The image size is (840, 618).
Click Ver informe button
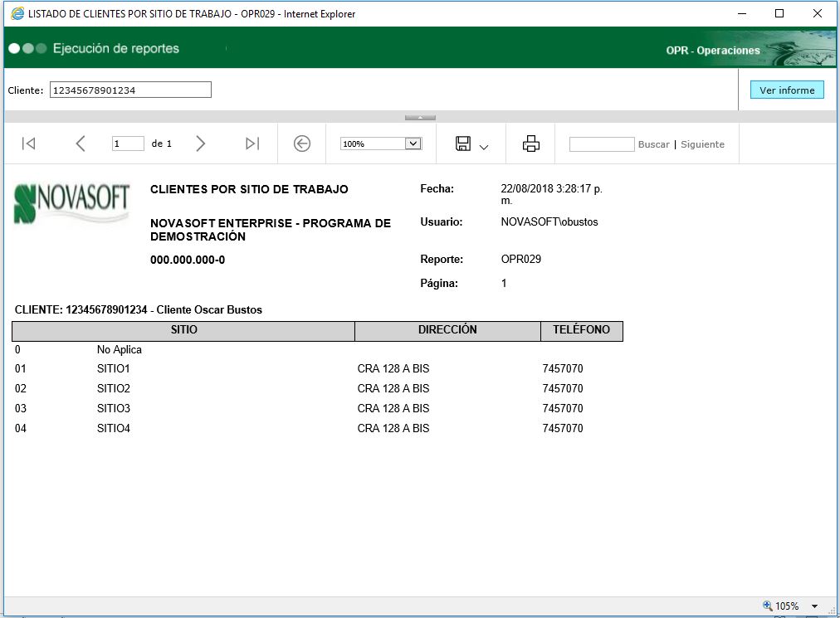(786, 90)
